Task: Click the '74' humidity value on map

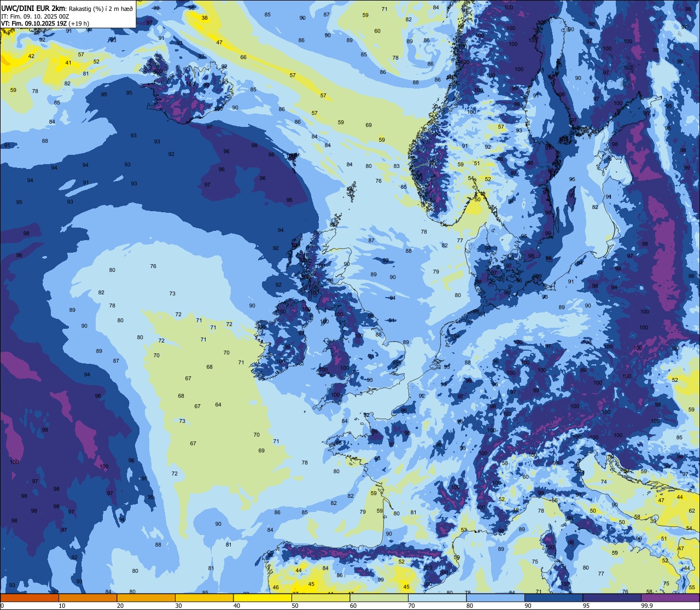Action: tap(604, 482)
